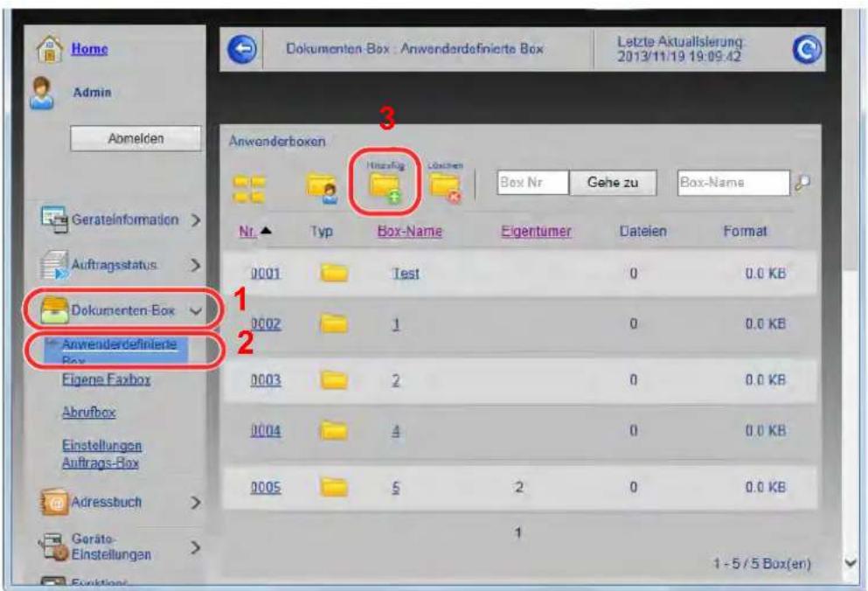Click the Dateien column header

click(642, 231)
